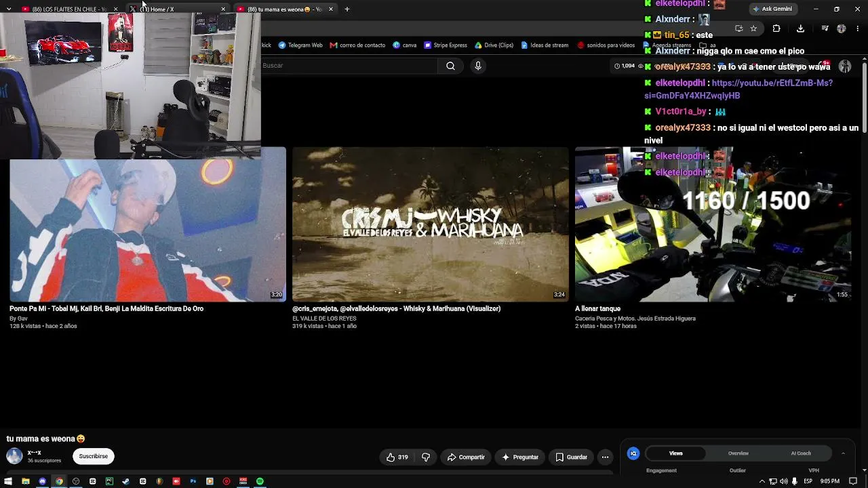
Task: Open the Drive (Clips) bookmark
Action: tap(494, 45)
